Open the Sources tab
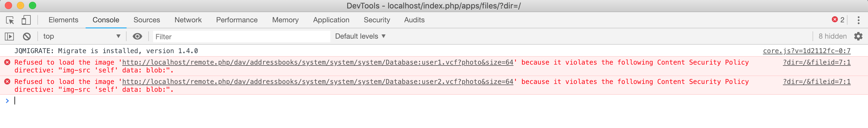The image size is (868, 128). [146, 20]
